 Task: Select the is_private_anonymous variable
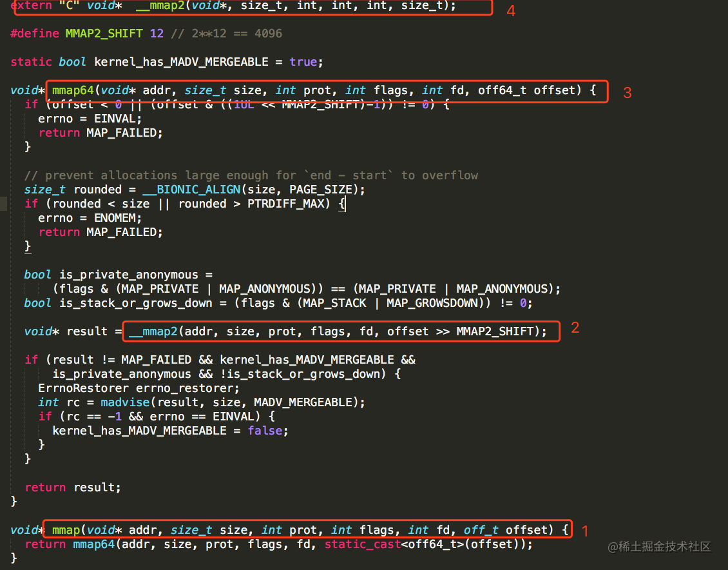(126, 274)
